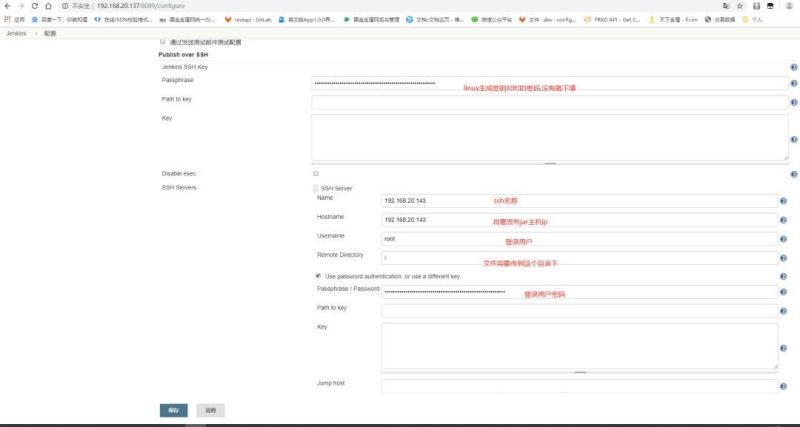Click Jenkins breadcrumb link
800x427 pixels.
[14, 33]
